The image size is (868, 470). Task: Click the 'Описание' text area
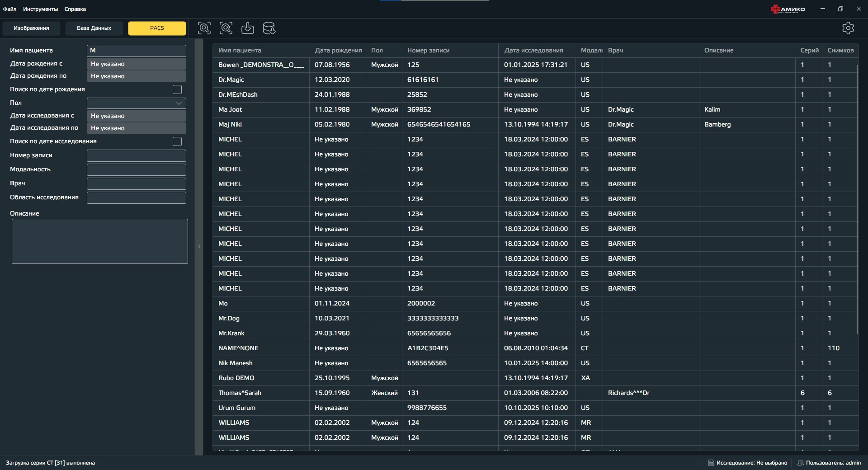tap(100, 241)
